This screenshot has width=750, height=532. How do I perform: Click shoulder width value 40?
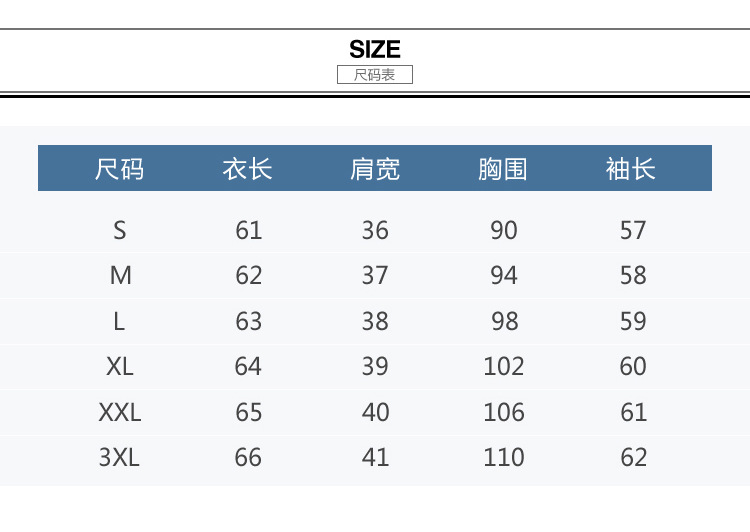click(375, 412)
